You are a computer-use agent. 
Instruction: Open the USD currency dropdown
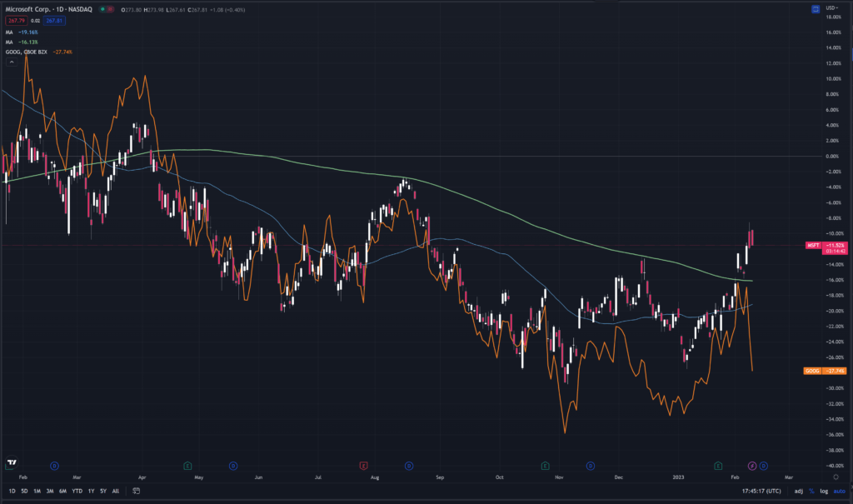pos(832,8)
